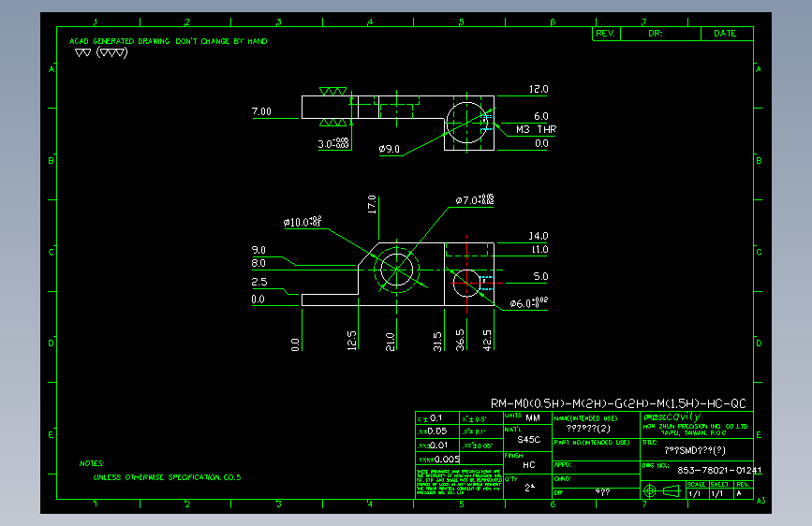
Task: Click the proprietary notice paragraph in title block
Action: [459, 482]
